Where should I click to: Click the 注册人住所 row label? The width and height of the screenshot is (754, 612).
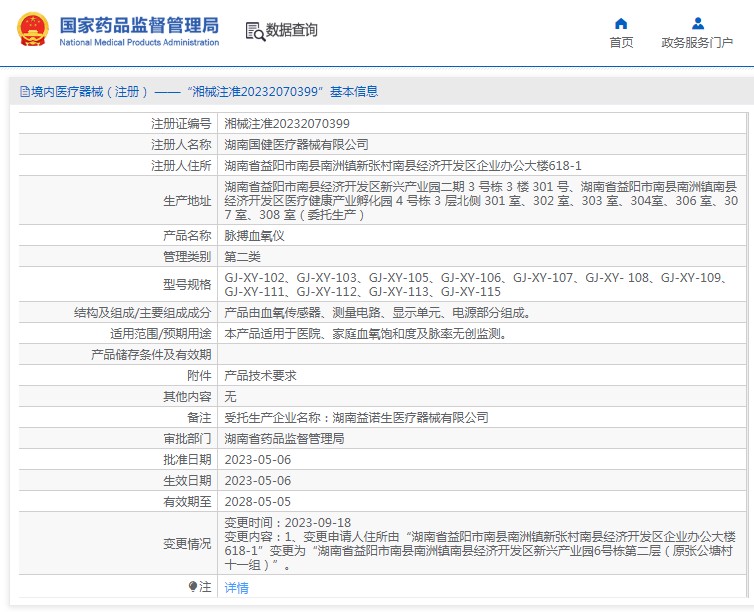[x=181, y=166]
